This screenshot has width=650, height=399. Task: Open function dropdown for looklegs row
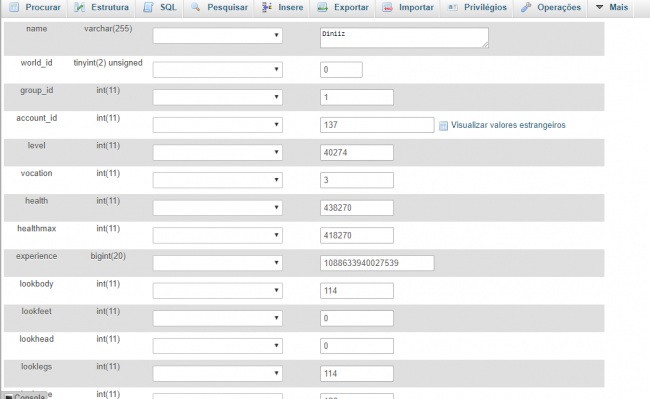click(x=218, y=373)
